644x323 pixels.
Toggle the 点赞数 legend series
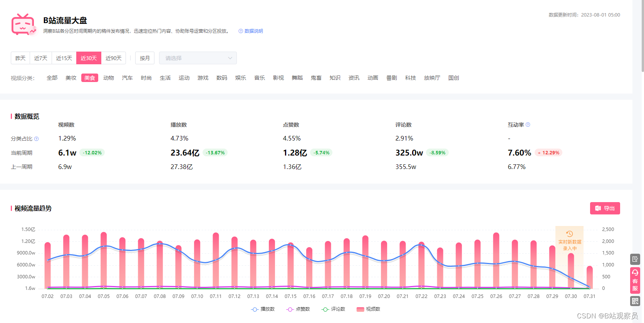(298, 309)
